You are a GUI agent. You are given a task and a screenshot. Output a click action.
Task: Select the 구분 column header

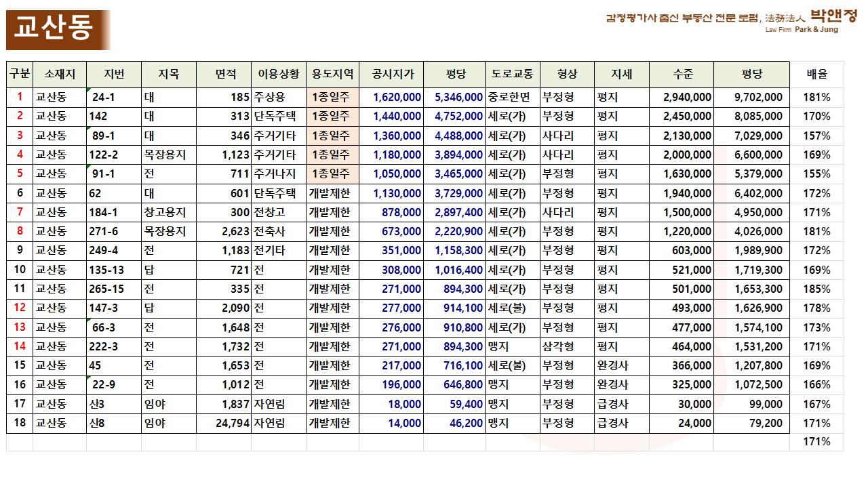[20, 75]
